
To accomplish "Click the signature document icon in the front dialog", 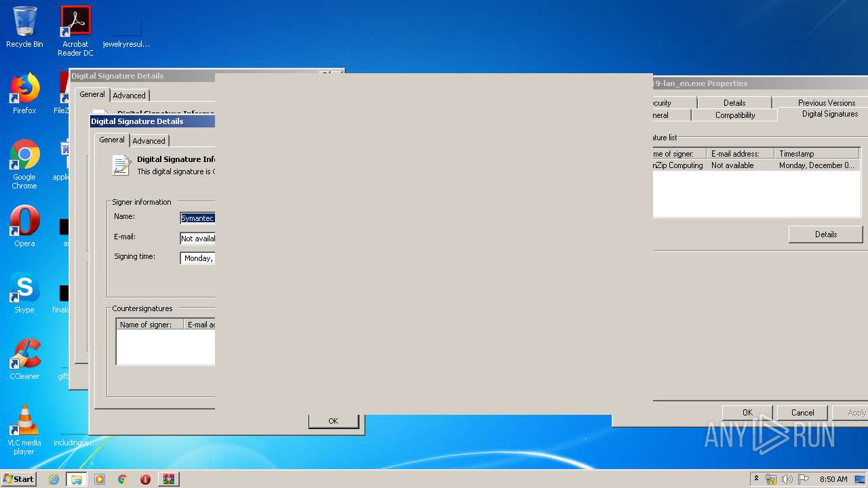I will (x=121, y=165).
